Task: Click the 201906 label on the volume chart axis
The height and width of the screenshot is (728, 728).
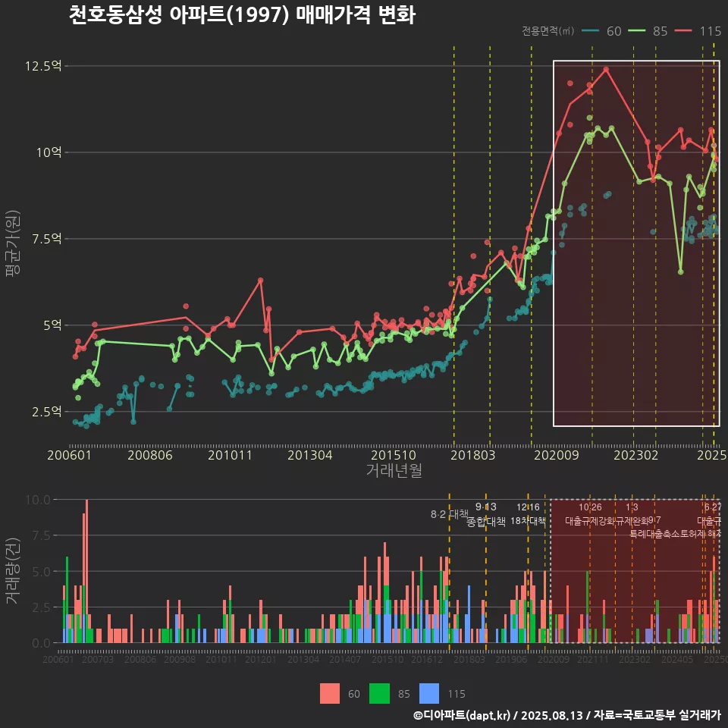Action: (x=511, y=659)
